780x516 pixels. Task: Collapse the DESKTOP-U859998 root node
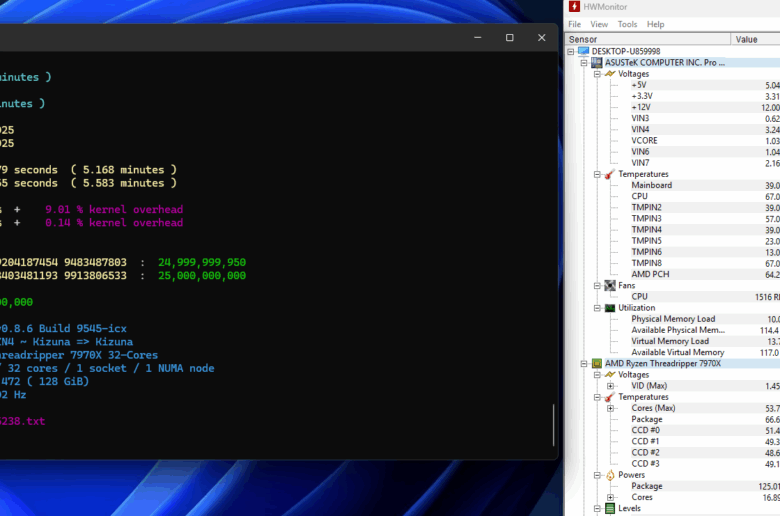click(571, 51)
